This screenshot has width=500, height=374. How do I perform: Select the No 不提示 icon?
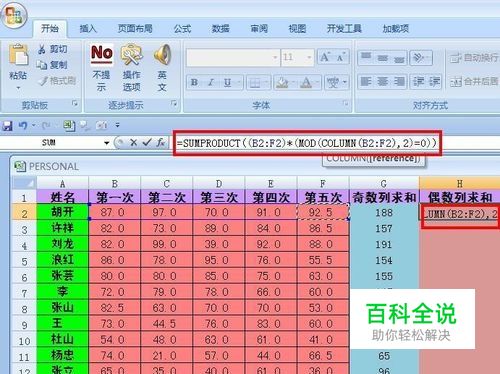[x=102, y=54]
